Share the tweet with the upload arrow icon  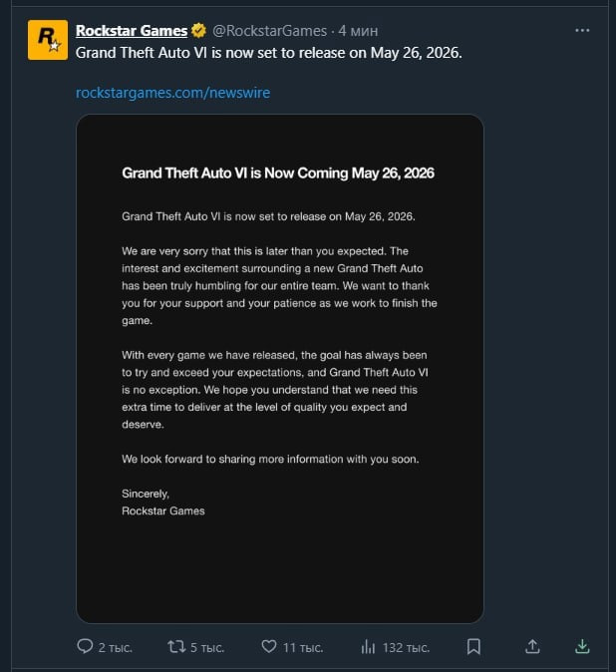pos(532,646)
